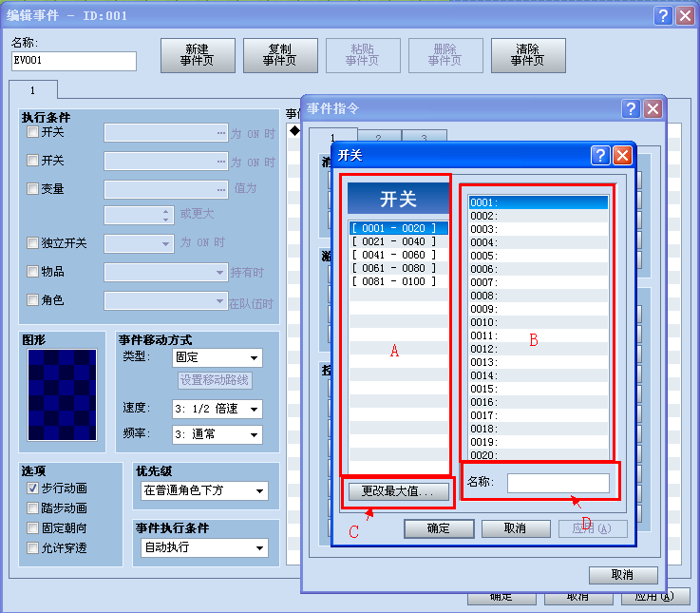Select switch 0009 in list
This screenshot has height=613, width=700.
(539, 309)
